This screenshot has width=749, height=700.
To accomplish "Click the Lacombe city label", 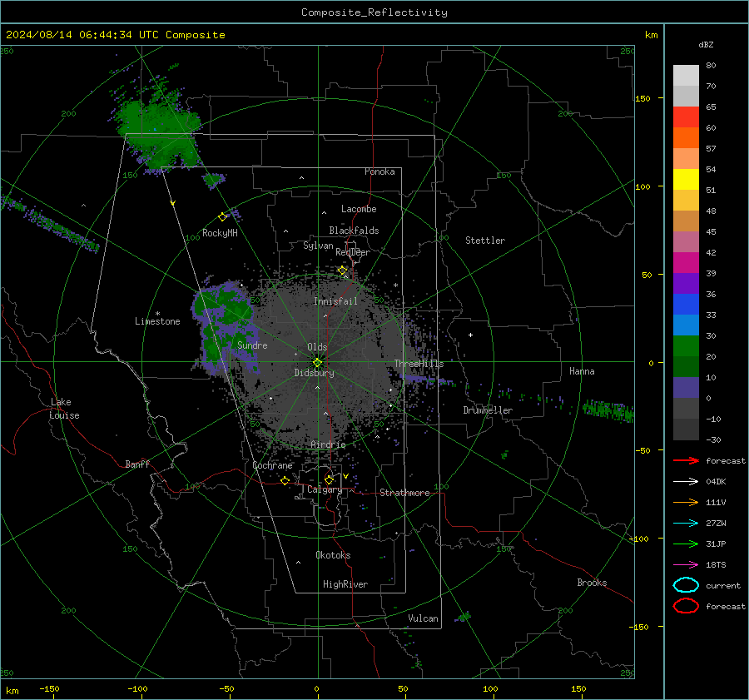I will click(x=359, y=209).
